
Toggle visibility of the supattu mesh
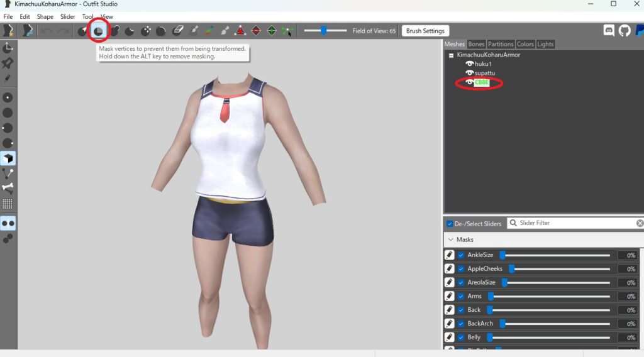pos(469,73)
